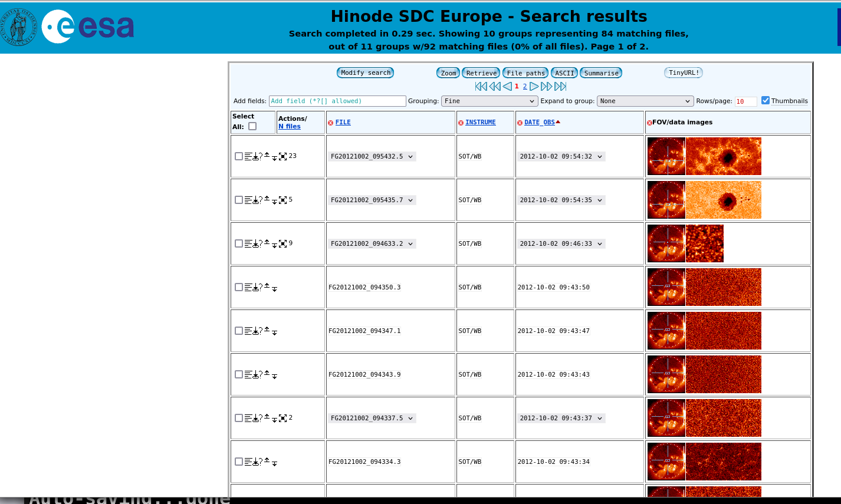Click the up-arrow icon in the FG20121002_094337.5 row
The image size is (841, 504).
[267, 417]
